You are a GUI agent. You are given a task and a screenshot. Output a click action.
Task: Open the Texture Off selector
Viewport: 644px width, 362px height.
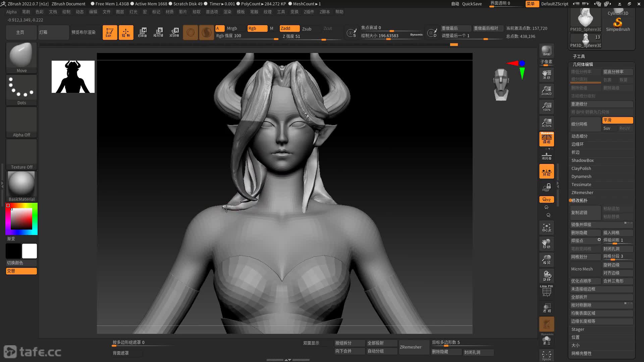click(x=21, y=154)
